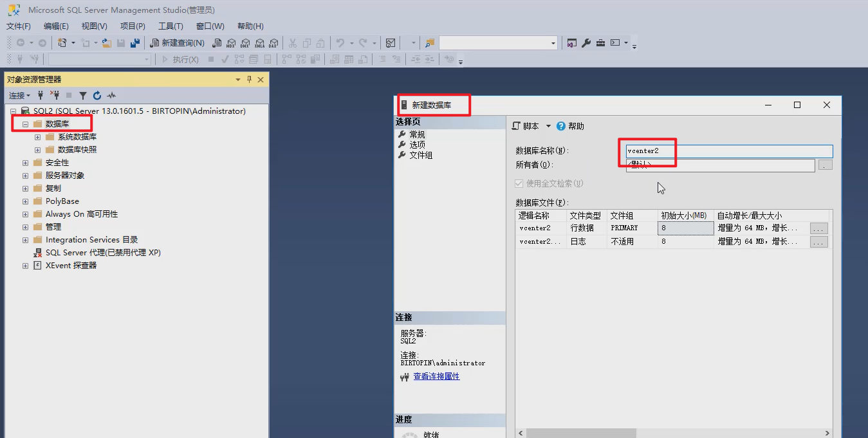Click the Connect plug icon in Object Explorer
Image resolution: width=868 pixels, height=438 pixels.
coord(41,95)
